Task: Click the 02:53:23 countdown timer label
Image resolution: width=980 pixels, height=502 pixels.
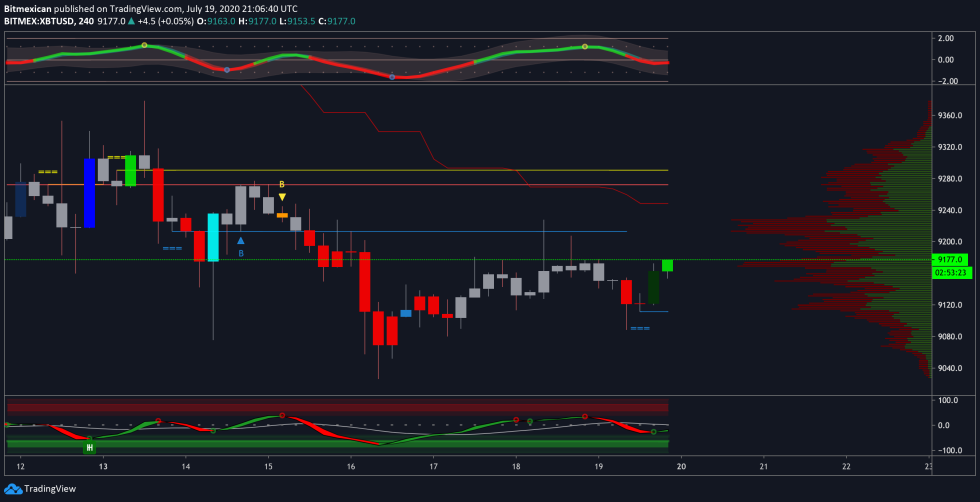Action: click(946, 271)
